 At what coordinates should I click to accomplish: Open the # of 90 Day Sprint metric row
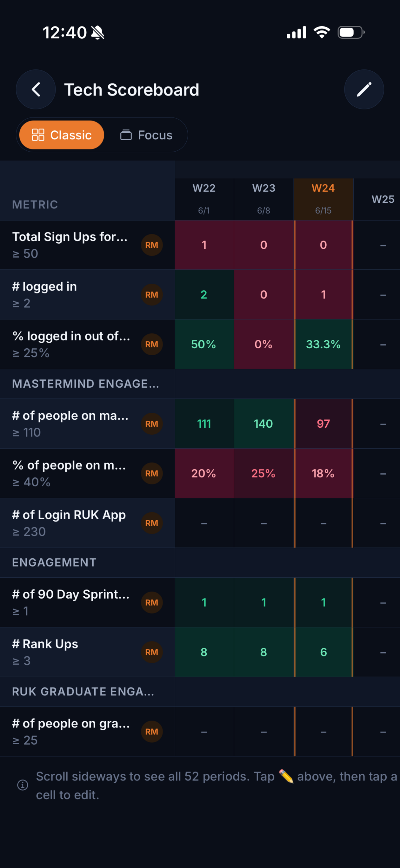[87, 602]
